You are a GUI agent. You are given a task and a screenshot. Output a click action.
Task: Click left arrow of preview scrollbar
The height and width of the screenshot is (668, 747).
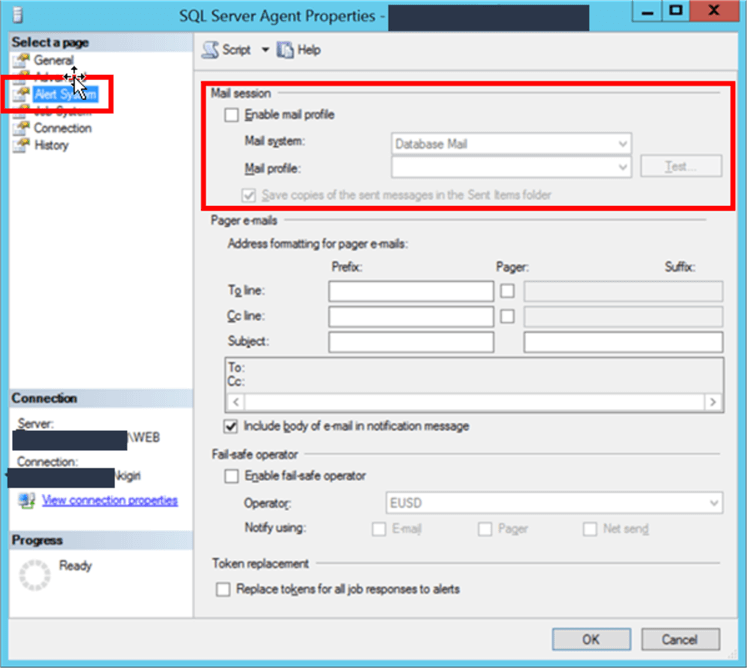pos(236,402)
